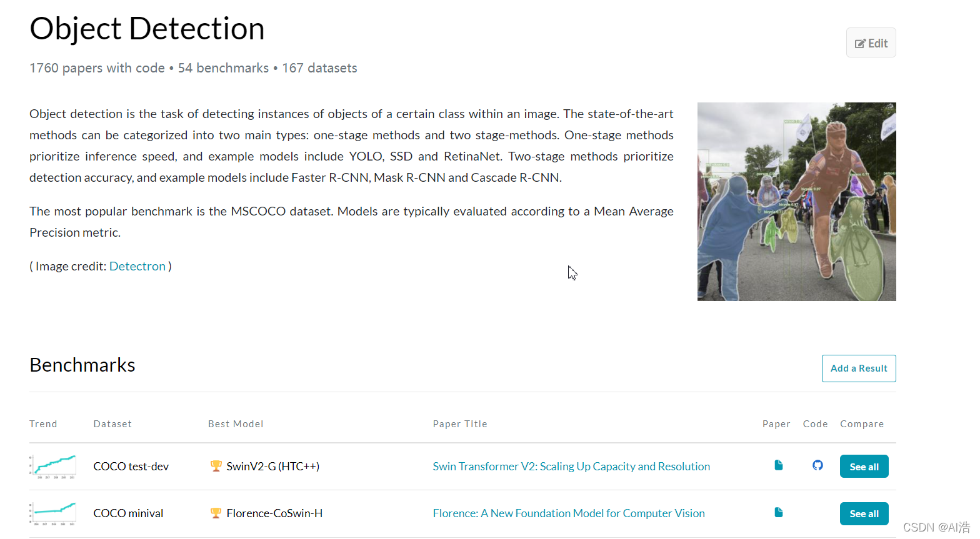Open the Florence-CoSwin-H best model entry
Image resolution: width=980 pixels, height=539 pixels.
click(274, 513)
